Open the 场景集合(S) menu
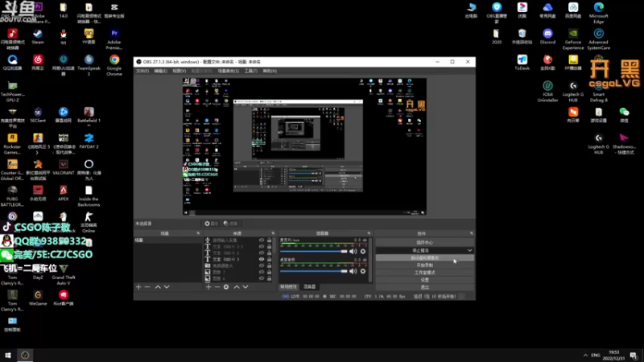 coord(229,71)
